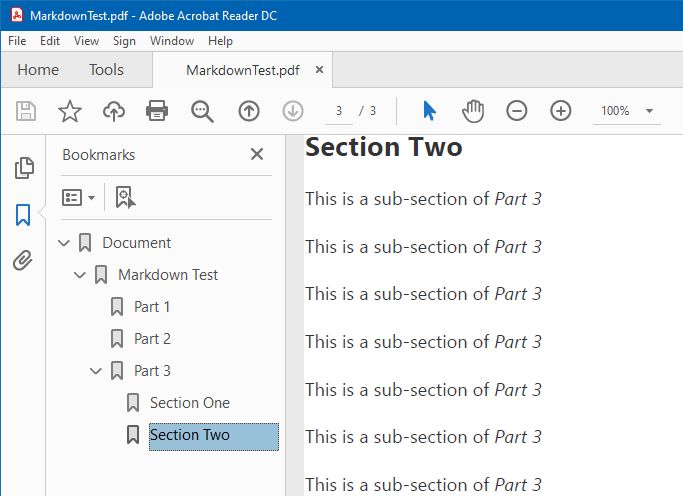
Task: Go to previous page up arrow
Action: (249, 111)
